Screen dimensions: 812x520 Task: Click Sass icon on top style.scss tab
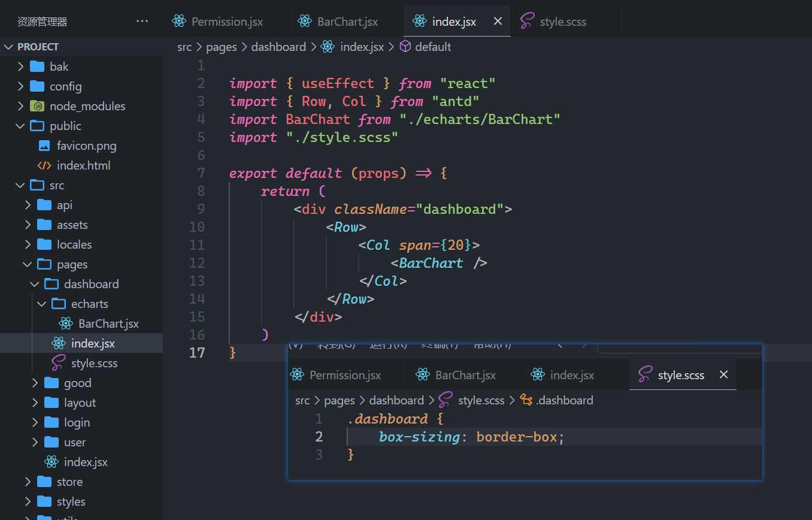click(x=527, y=21)
